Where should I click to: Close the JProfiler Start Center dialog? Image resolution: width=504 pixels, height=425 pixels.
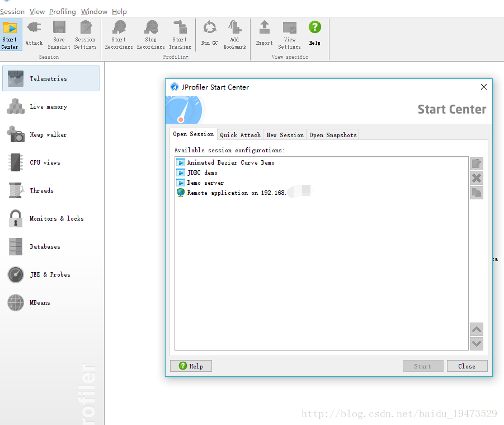point(484,87)
